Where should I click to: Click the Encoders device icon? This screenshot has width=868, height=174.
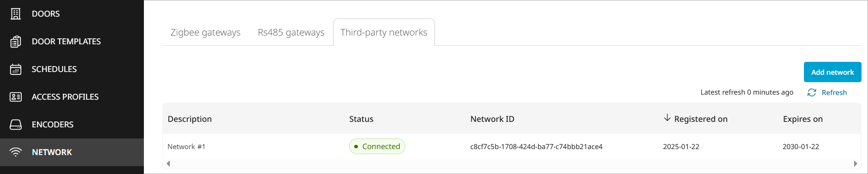tap(16, 125)
